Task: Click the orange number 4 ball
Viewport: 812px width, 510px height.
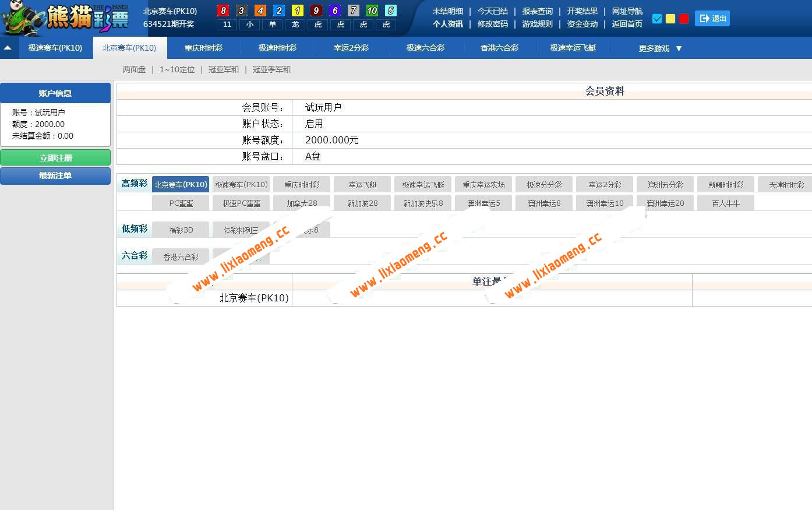Action: click(260, 10)
